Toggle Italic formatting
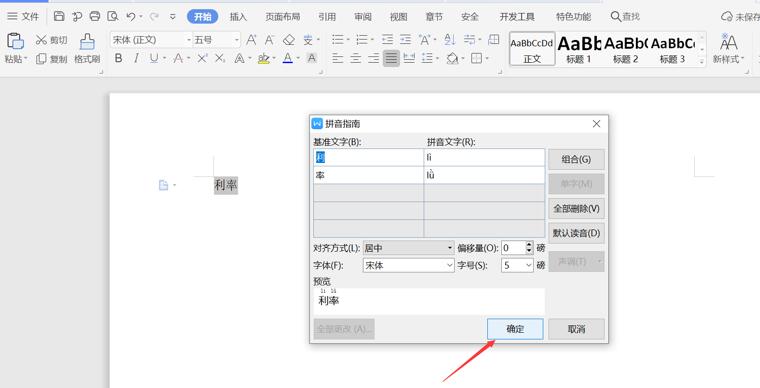The width and height of the screenshot is (760, 388). tap(136, 59)
